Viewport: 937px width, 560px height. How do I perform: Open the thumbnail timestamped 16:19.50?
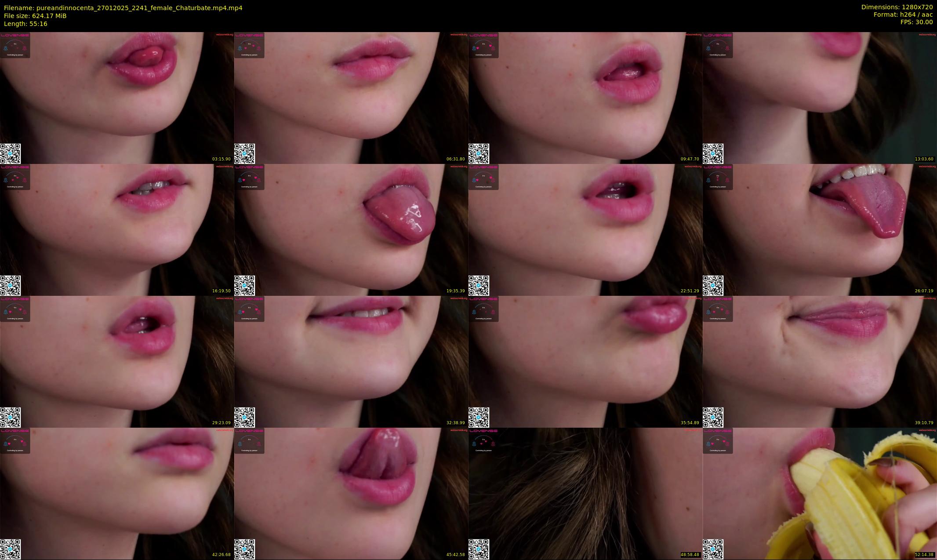click(x=117, y=229)
